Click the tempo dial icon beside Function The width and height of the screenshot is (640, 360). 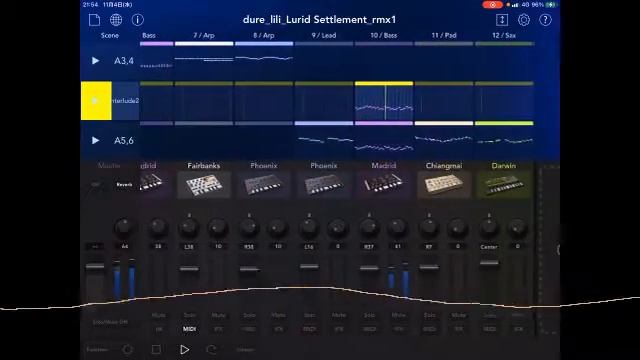[x=128, y=349]
